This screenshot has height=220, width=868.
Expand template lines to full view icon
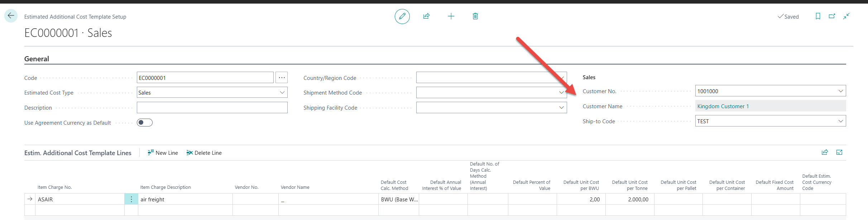tap(839, 152)
